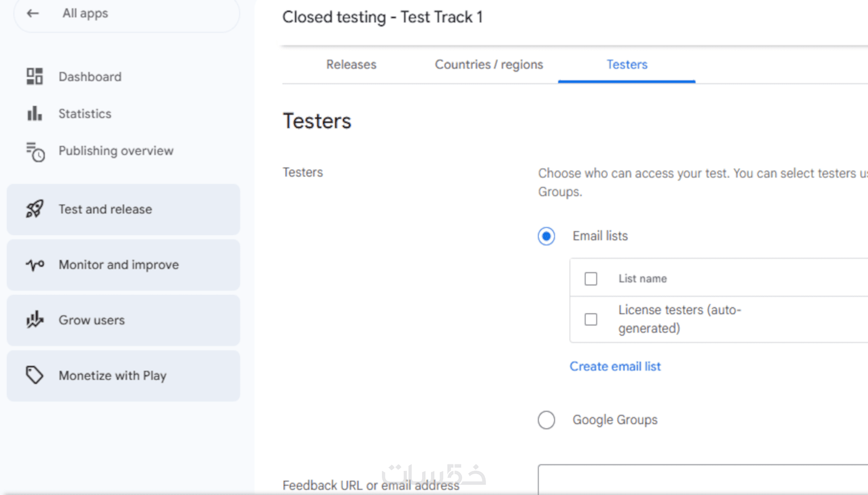The image size is (868, 495).
Task: Click the back arrow next to All apps
Action: click(33, 14)
